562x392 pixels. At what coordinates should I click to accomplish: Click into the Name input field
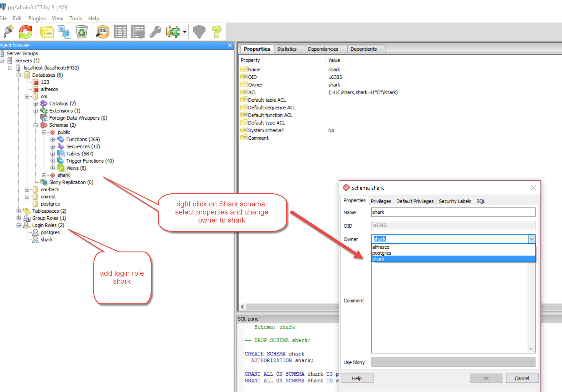(453, 212)
